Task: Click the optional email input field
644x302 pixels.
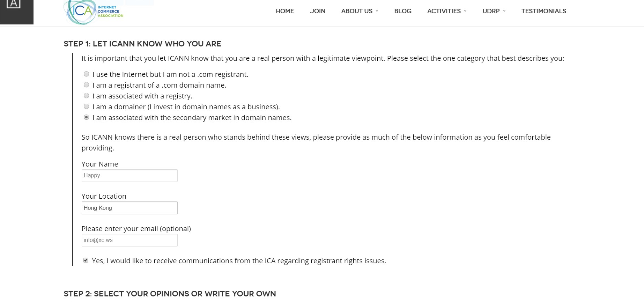Action: coord(129,240)
